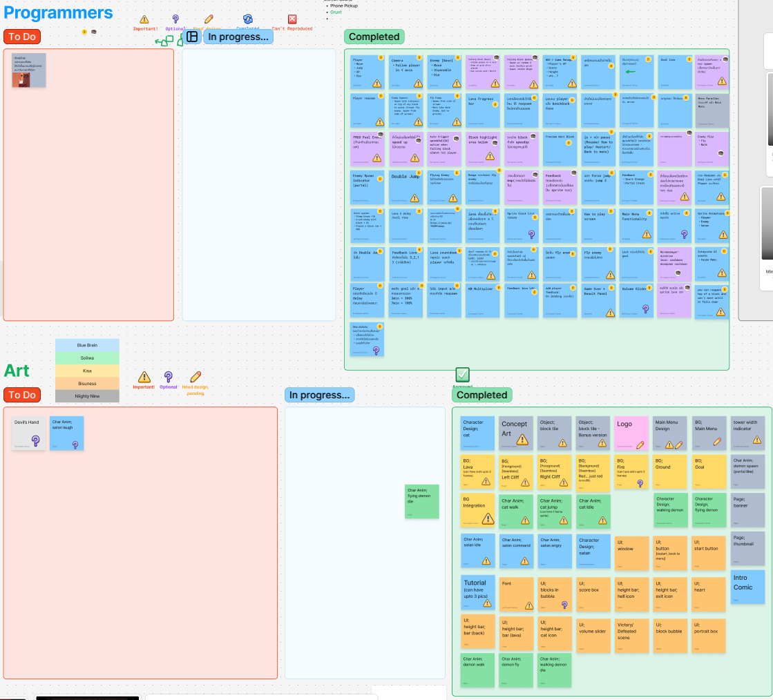Click the Optional question-mark stamp in Programmers legend

click(x=175, y=20)
